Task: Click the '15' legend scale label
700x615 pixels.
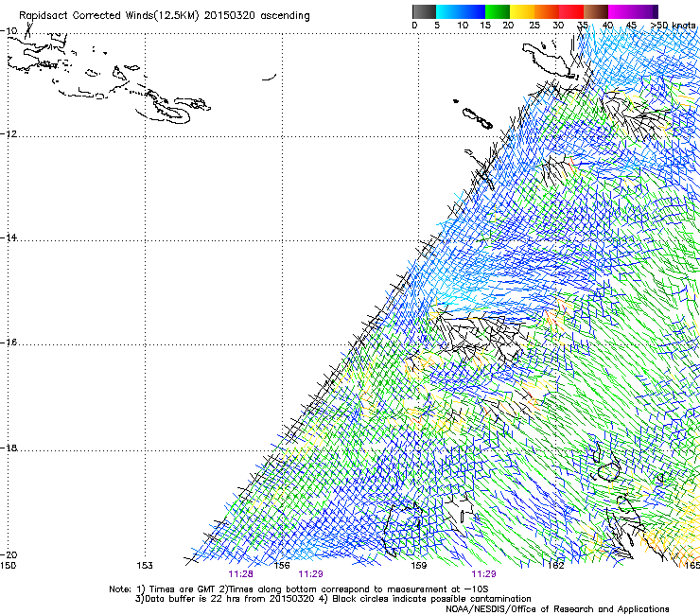Action: pyautogui.click(x=485, y=26)
